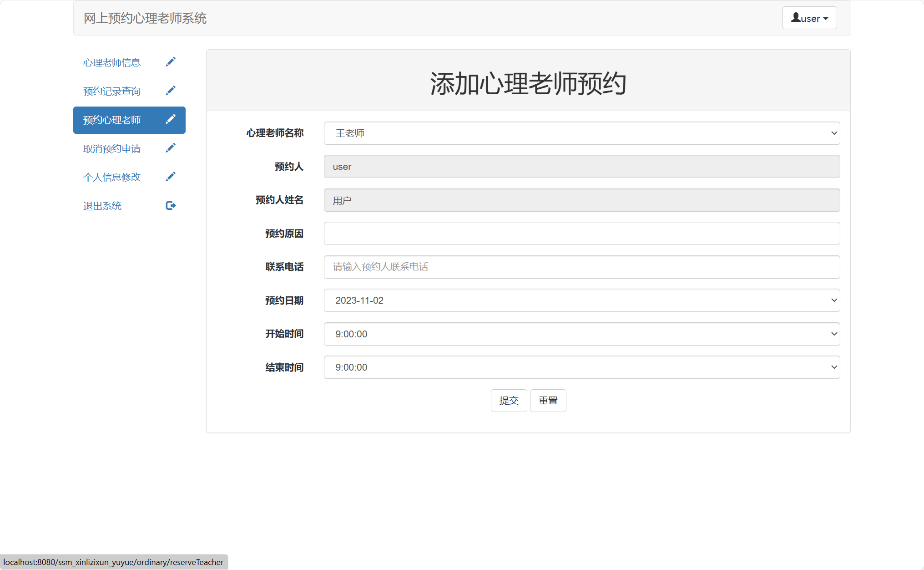Image resolution: width=924 pixels, height=570 pixels.
Task: Click the pencil icon next to 心理老师信息
Action: [171, 61]
